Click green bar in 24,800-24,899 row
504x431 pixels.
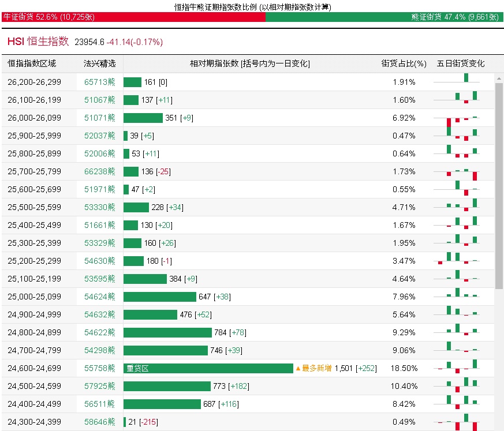coord(167,332)
